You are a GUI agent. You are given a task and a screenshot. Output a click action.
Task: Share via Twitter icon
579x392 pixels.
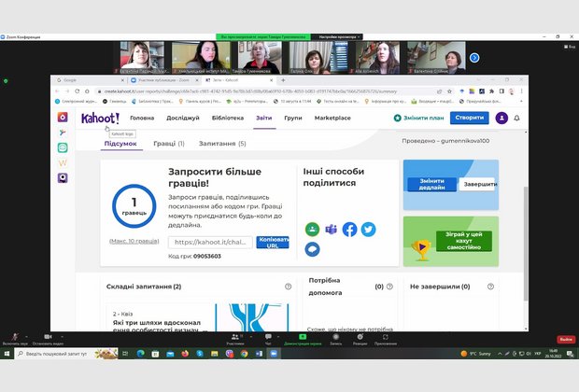(x=368, y=229)
